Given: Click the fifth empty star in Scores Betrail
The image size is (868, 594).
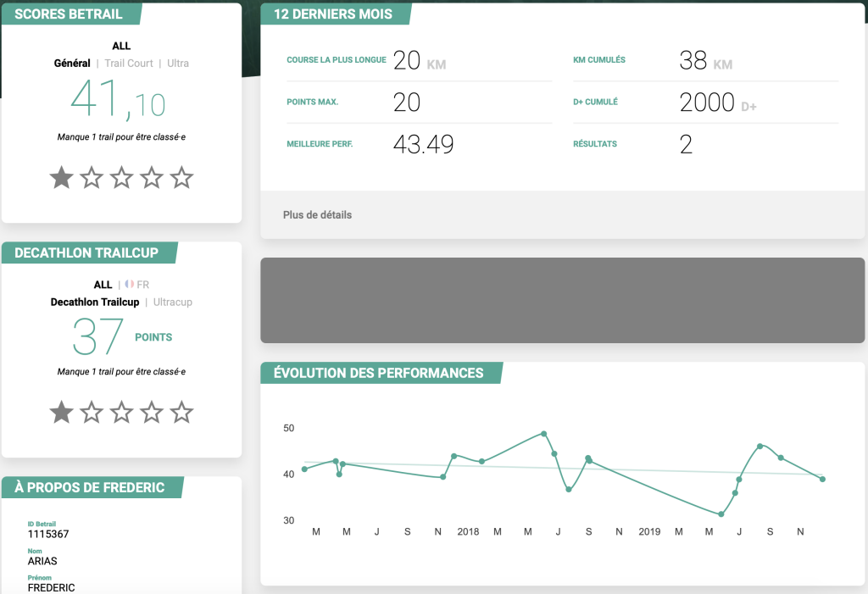Looking at the screenshot, I should tap(181, 178).
